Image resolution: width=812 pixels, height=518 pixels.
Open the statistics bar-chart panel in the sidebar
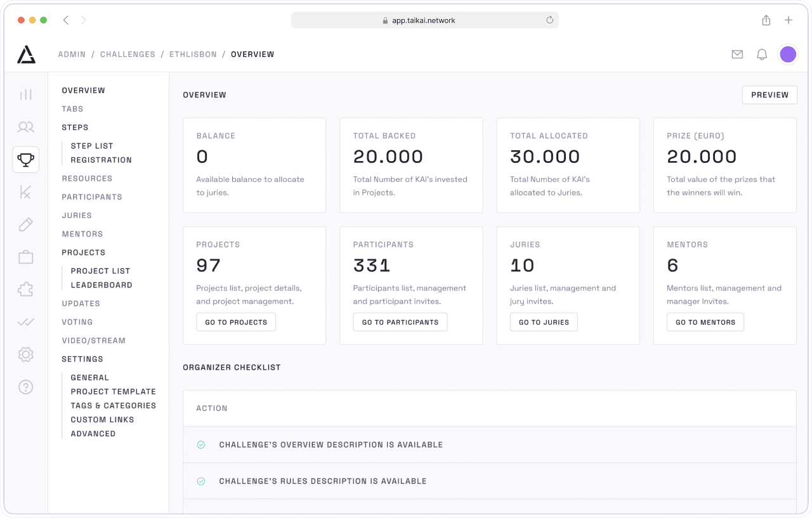(x=25, y=94)
